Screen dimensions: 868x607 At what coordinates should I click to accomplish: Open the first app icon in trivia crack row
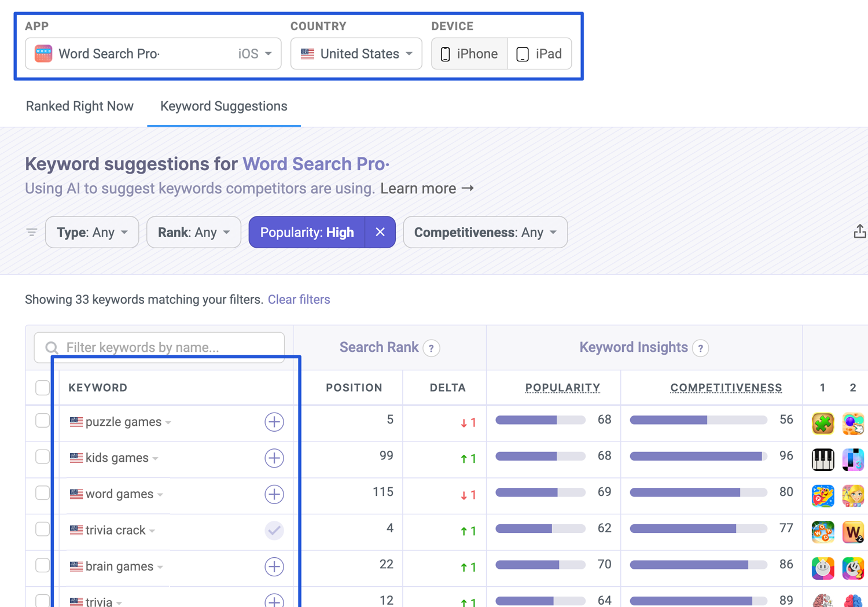[823, 532]
